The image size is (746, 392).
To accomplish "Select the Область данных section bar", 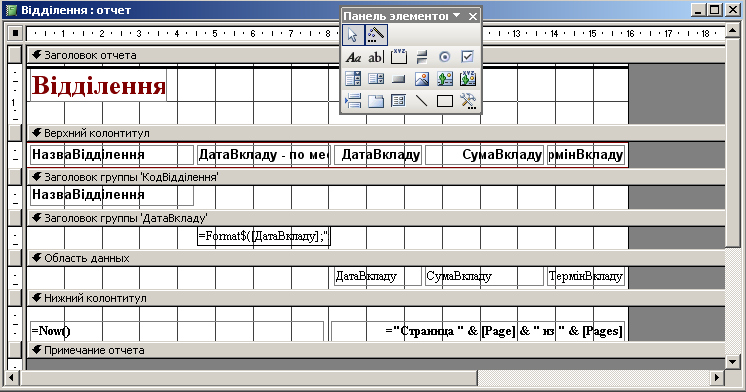I will [376, 258].
